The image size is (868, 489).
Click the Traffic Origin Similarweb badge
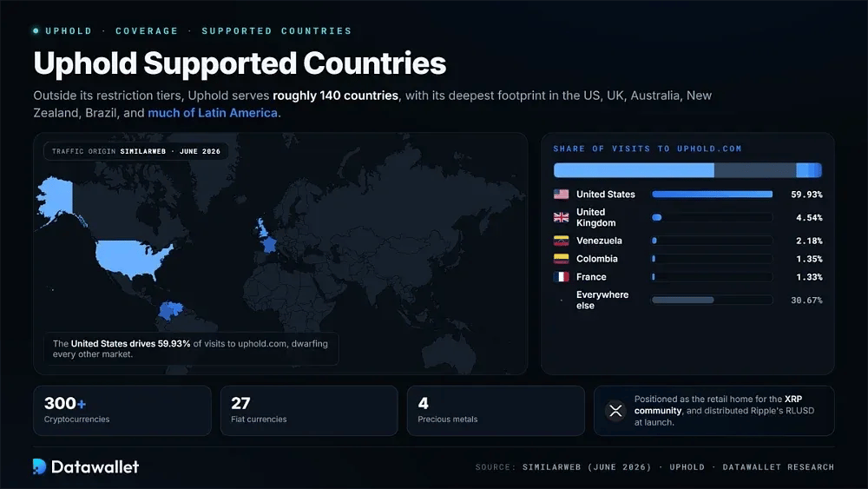tap(136, 151)
